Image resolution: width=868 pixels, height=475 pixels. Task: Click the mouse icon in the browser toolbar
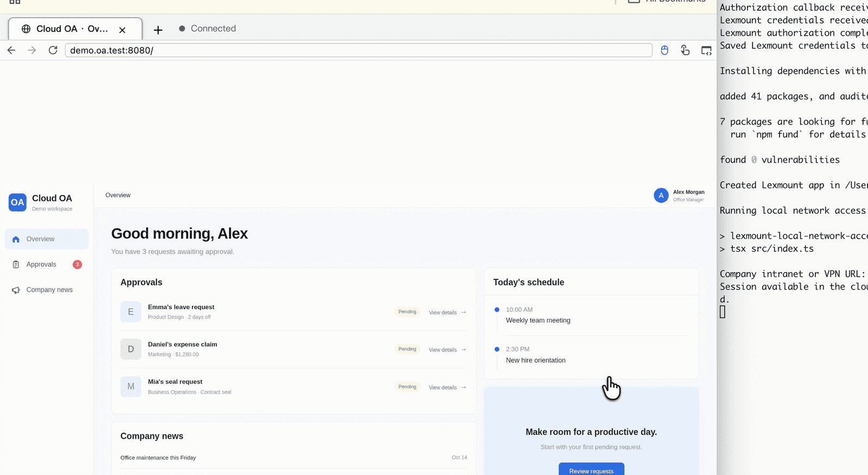665,50
